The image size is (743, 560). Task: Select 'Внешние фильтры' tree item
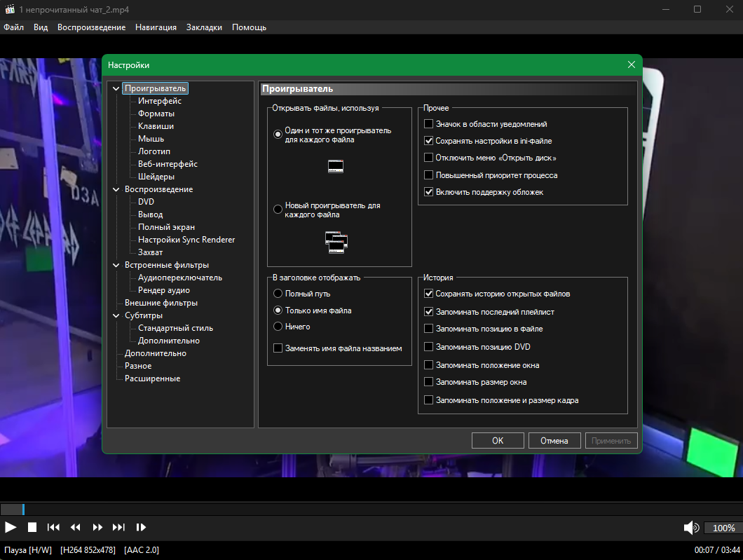coord(161,303)
